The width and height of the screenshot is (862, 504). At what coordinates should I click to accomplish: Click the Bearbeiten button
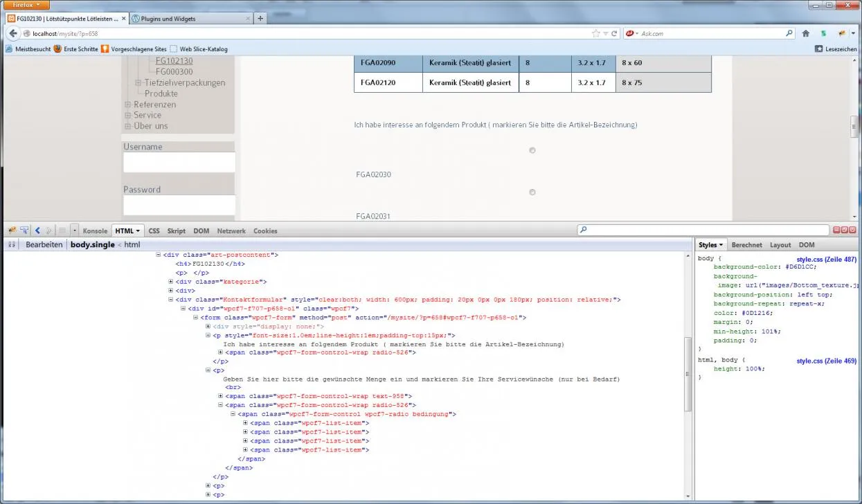[44, 245]
